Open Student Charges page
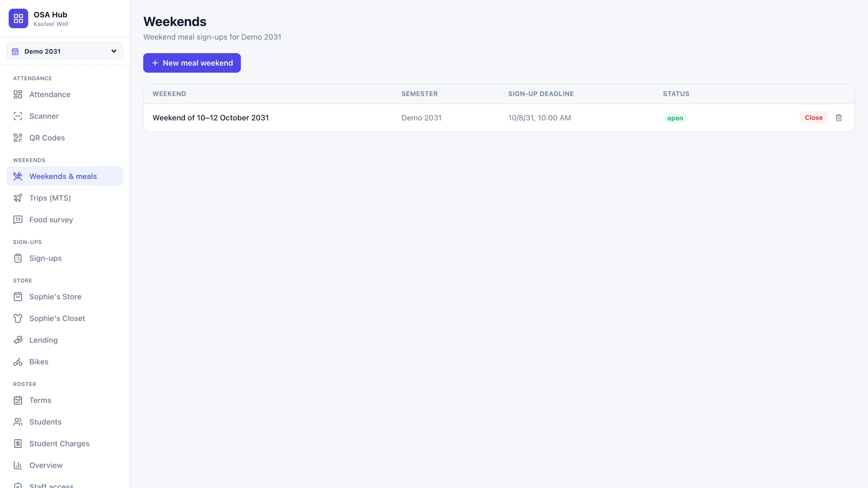Screen dimensions: 868x488 (65, 444)
